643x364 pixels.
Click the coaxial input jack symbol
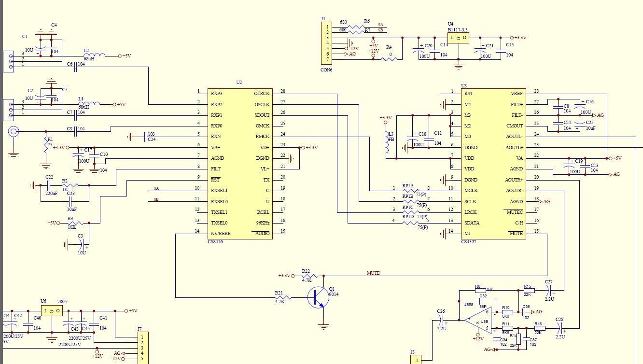[14, 131]
